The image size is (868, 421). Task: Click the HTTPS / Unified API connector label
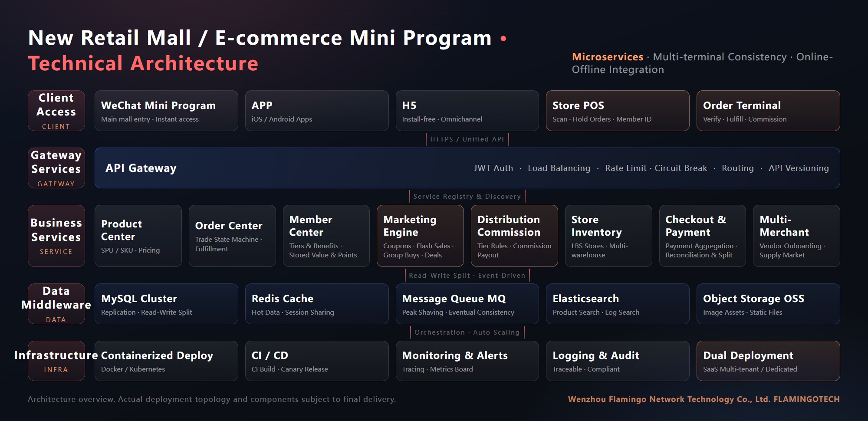point(467,139)
